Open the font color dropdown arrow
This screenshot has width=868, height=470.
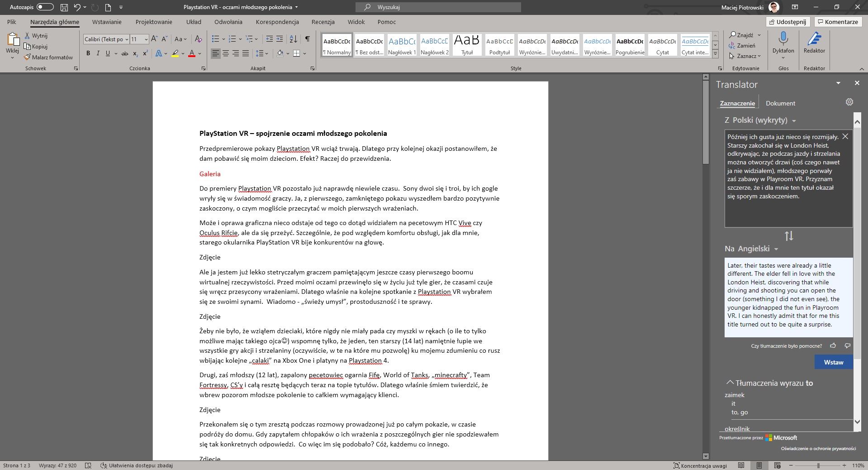tap(199, 53)
